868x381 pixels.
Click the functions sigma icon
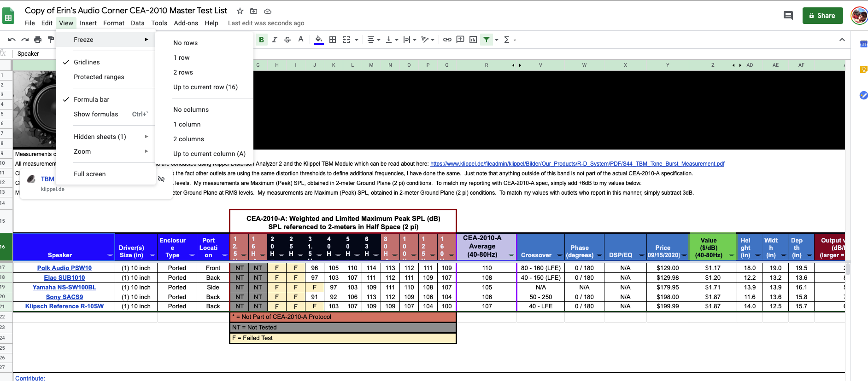click(x=507, y=40)
